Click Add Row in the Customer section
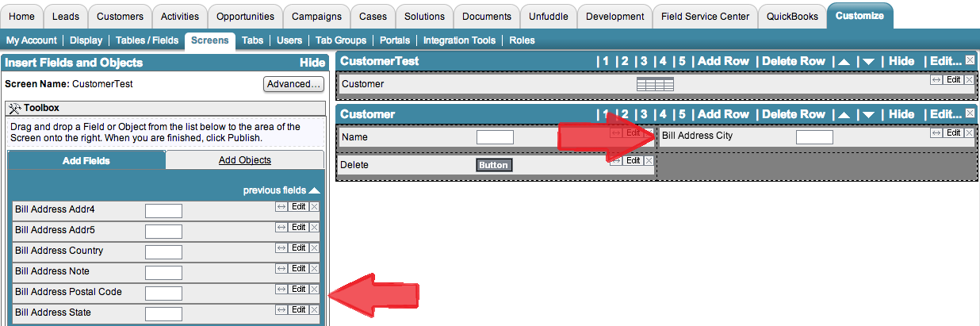The width and height of the screenshot is (980, 326). 723,114
